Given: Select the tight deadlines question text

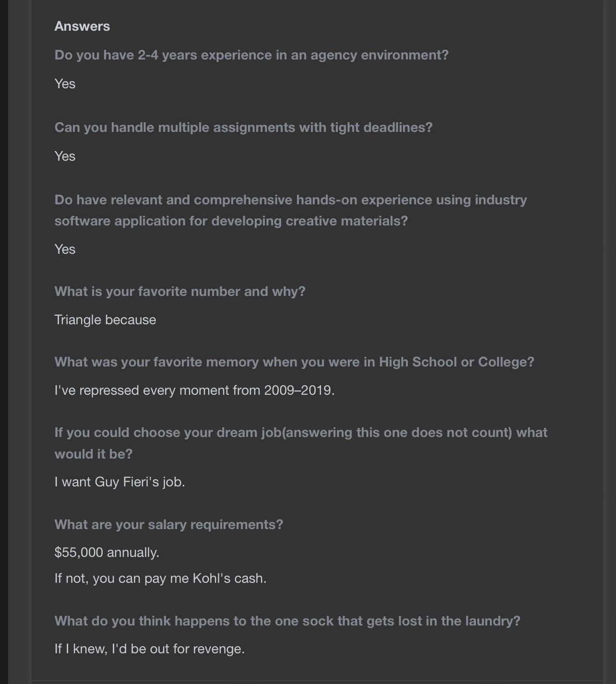Looking at the screenshot, I should tap(243, 128).
